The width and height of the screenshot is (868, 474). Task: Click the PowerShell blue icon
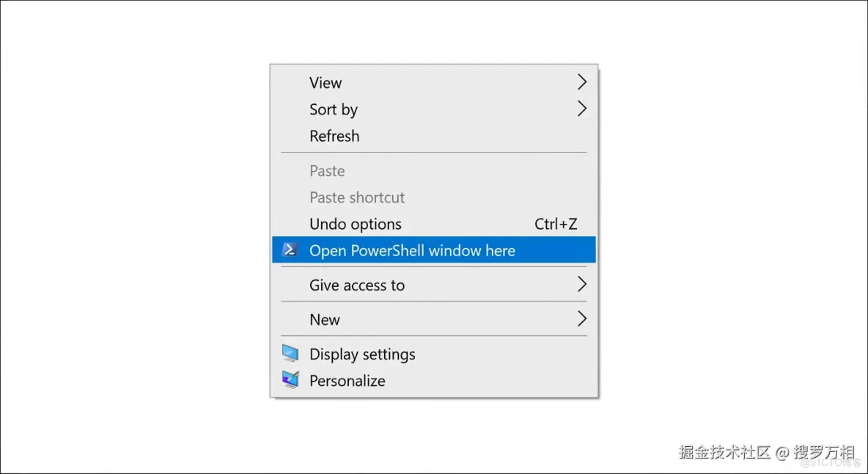(x=290, y=249)
